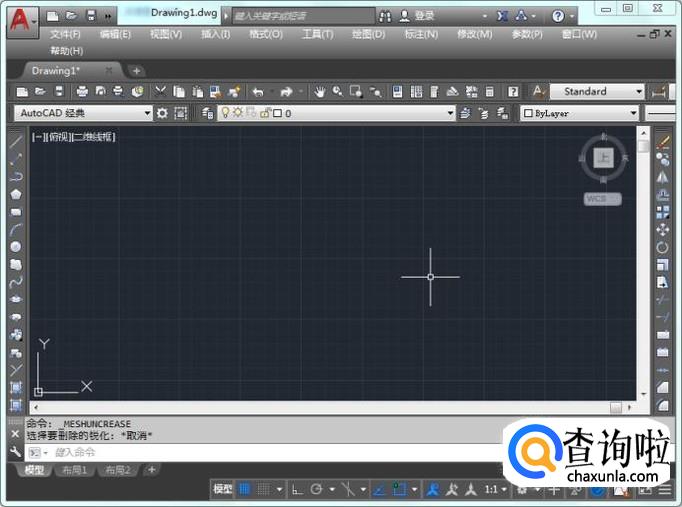Open the Help question mark in standard toolbar

[513, 92]
